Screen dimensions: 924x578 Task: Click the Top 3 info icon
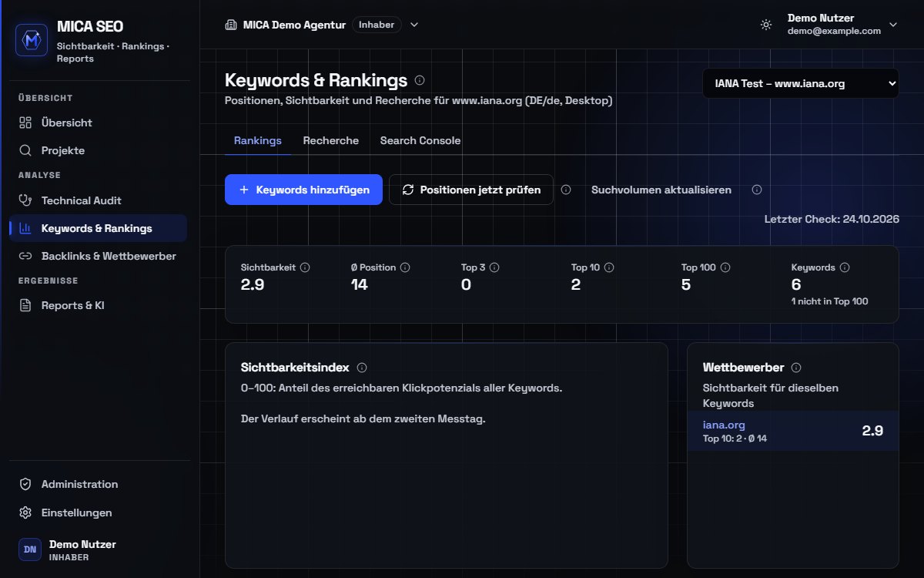click(494, 267)
